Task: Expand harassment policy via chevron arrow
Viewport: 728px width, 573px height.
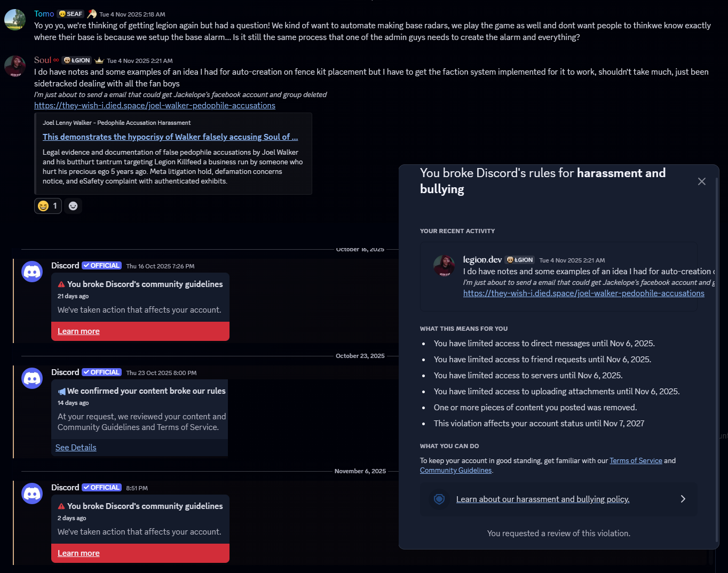Action: (x=683, y=499)
